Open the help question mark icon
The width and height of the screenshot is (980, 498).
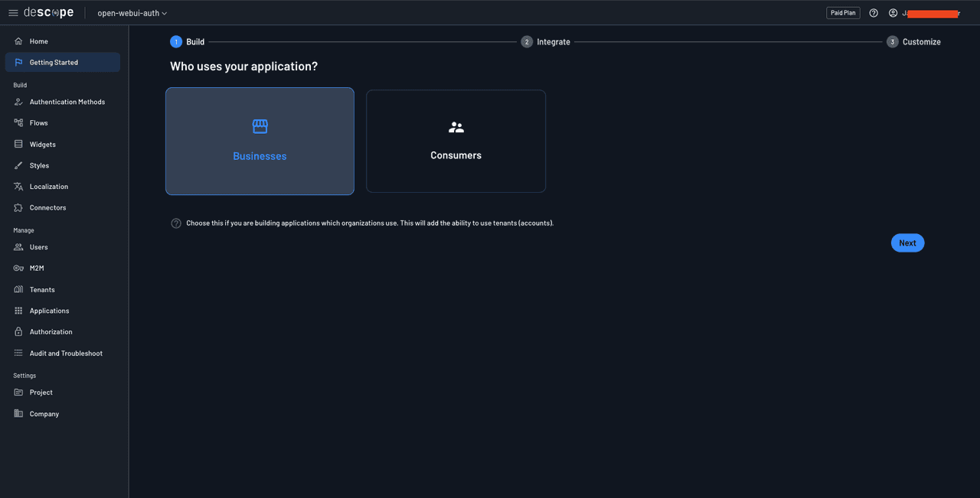(874, 13)
